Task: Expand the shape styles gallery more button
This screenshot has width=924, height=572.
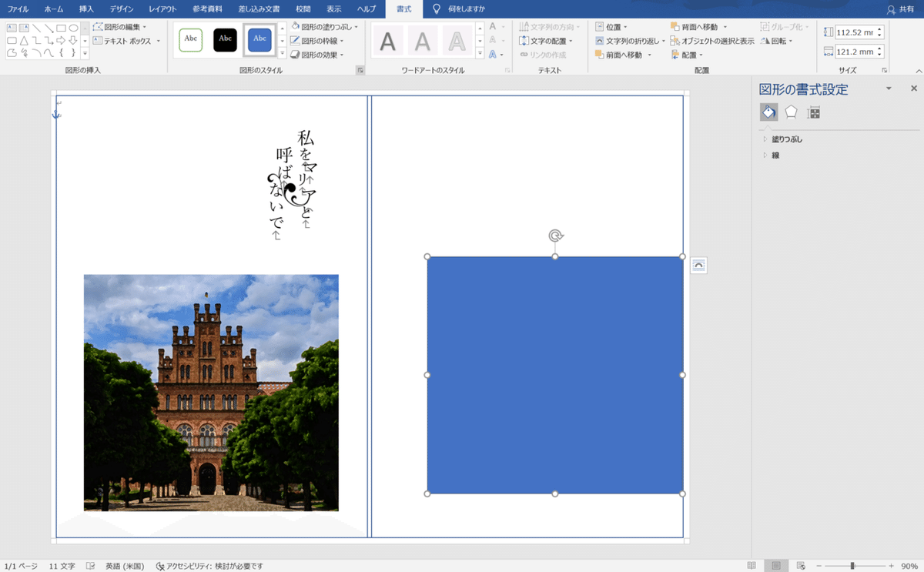Action: tap(283, 54)
